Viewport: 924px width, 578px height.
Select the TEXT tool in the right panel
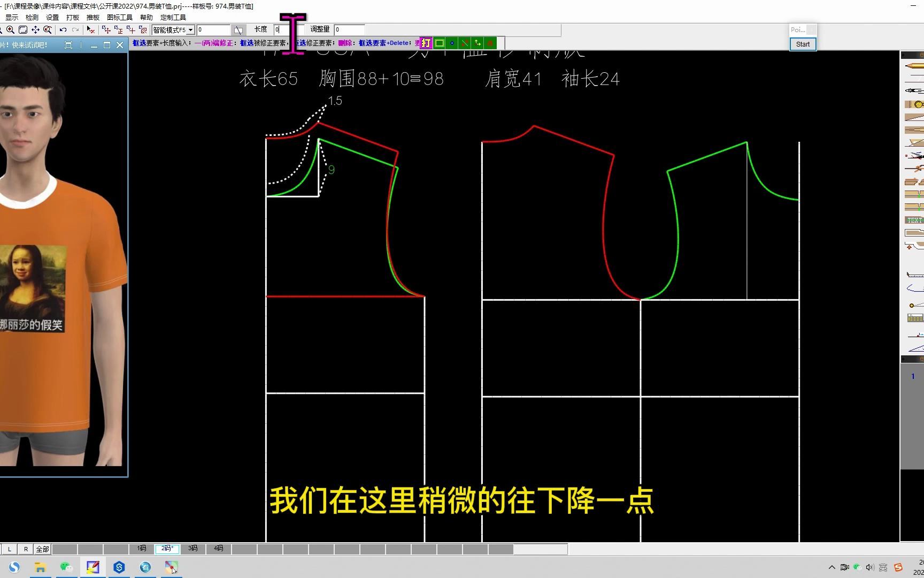click(x=914, y=220)
